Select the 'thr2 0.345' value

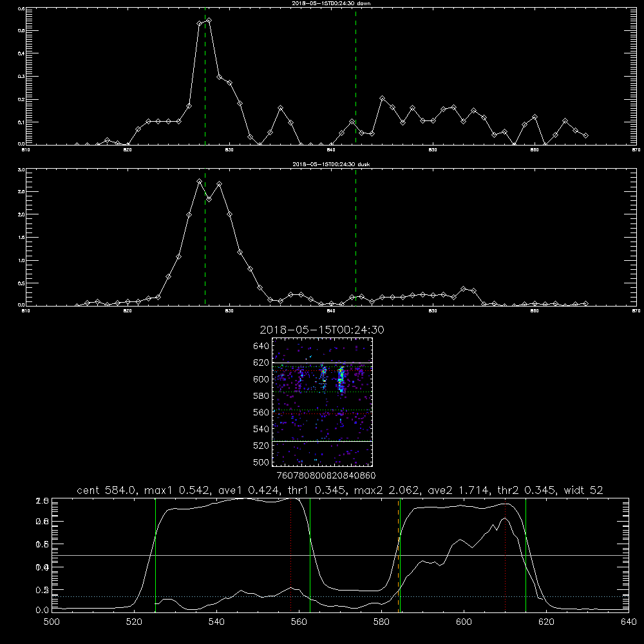[x=527, y=490]
